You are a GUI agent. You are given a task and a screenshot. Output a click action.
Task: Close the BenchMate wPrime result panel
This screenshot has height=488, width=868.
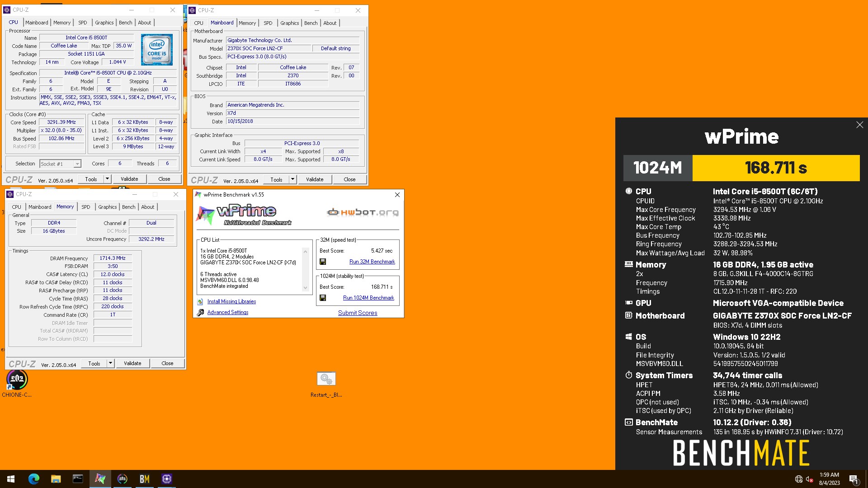[x=859, y=125]
